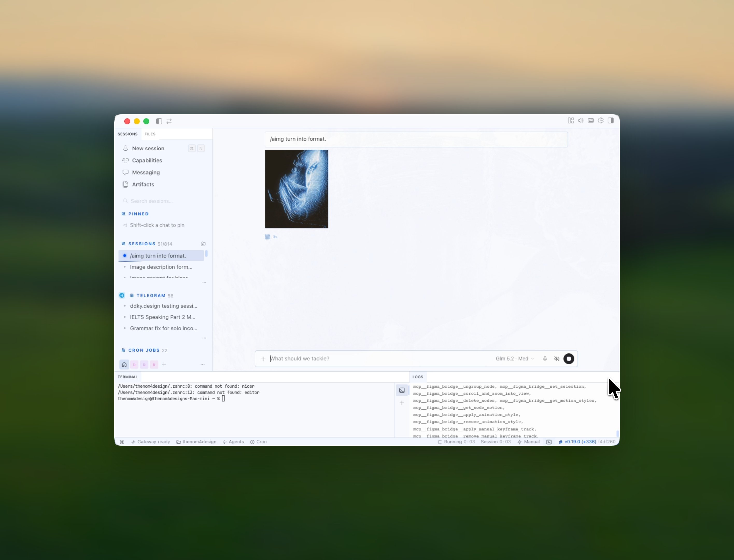Viewport: 734px width, 560px height.
Task: Click the '/aimg turn into format.' message bubble
Action: 416,139
